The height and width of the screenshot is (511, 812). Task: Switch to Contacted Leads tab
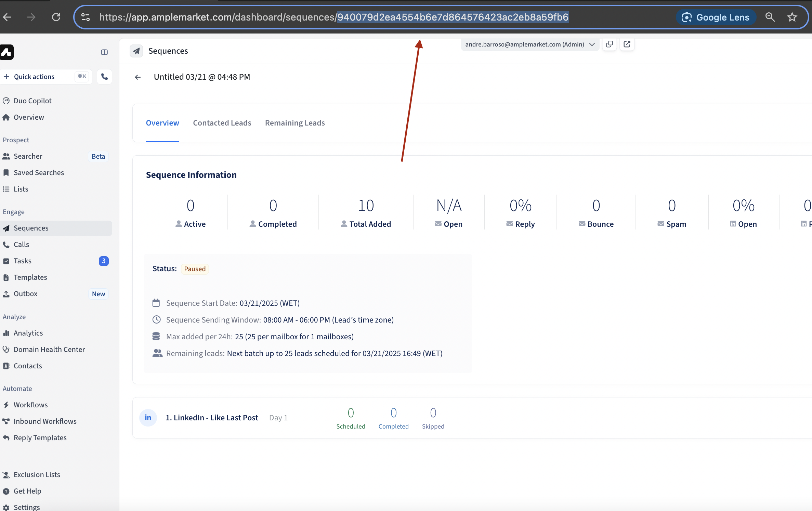pos(222,123)
